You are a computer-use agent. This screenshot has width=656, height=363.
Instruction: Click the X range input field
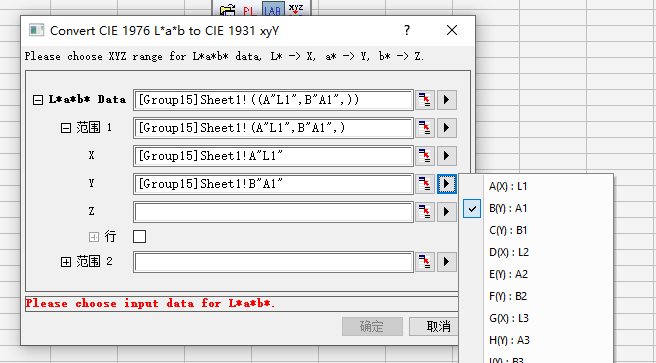pyautogui.click(x=274, y=156)
